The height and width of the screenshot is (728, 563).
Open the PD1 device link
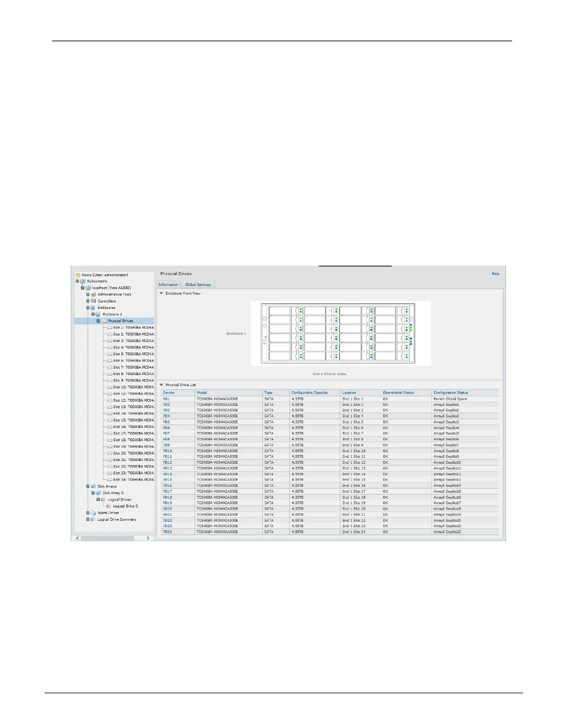pyautogui.click(x=166, y=399)
